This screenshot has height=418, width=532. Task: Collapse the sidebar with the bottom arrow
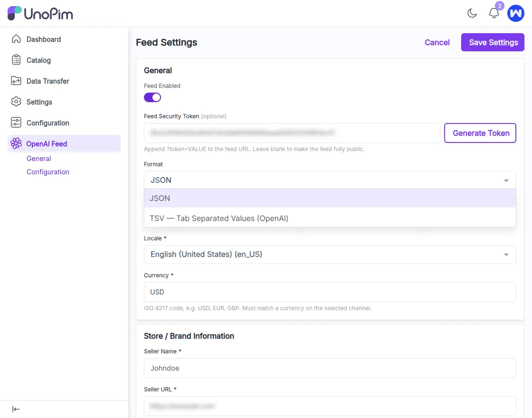pos(16,409)
